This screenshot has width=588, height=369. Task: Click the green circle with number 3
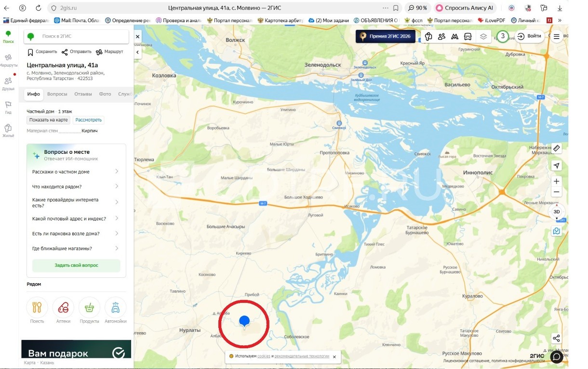point(503,36)
